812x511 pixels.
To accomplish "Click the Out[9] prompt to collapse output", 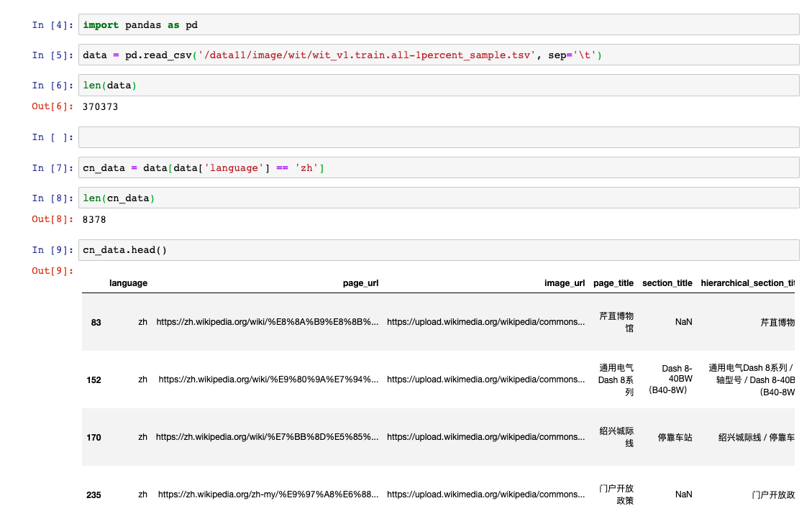I will (53, 271).
